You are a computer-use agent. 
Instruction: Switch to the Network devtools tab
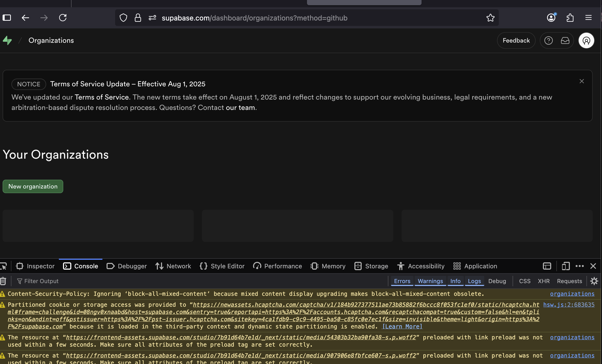[x=173, y=266]
